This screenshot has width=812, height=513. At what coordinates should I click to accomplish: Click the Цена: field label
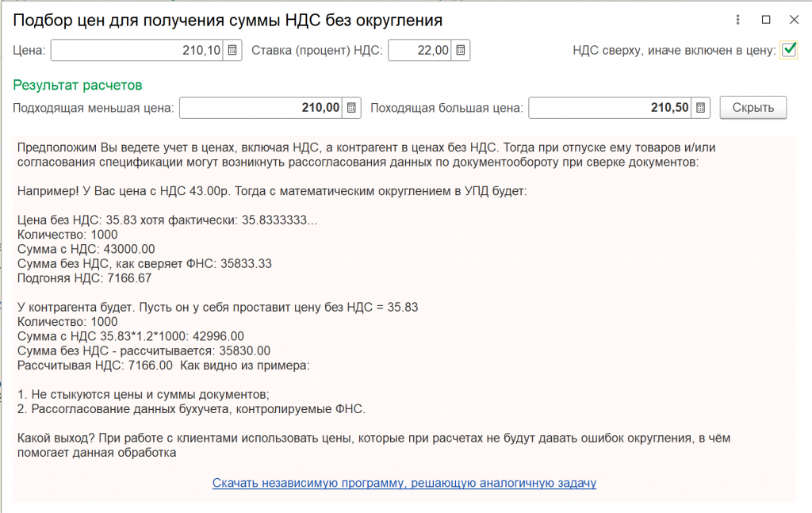point(29,51)
